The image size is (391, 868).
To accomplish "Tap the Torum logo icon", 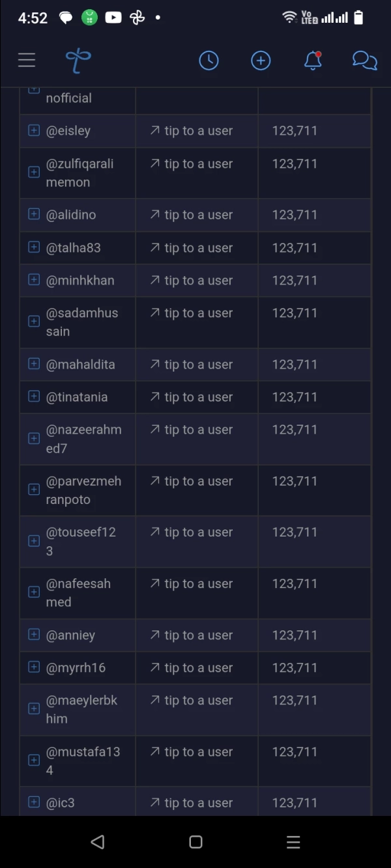I will pos(78,61).
